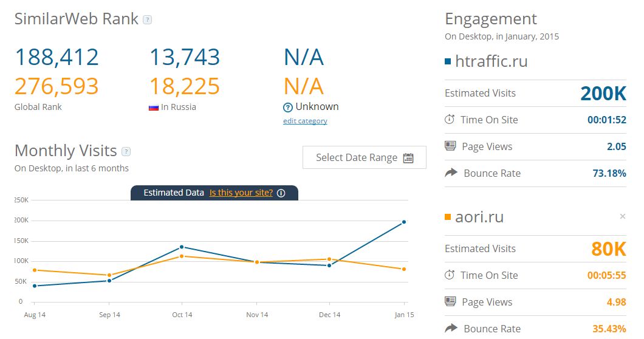Screen dimensions: 644x339
Task: Click time on site value 00:05:55
Action: click(x=607, y=275)
